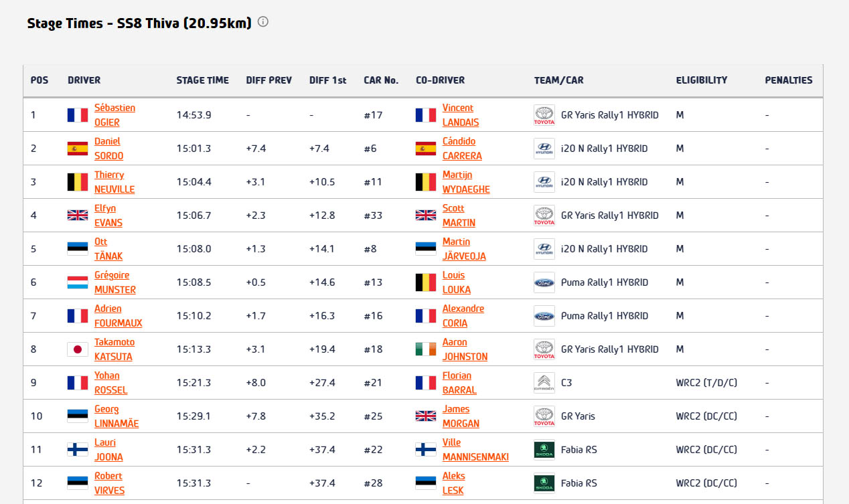Click the STAGE TIME column header
The height and width of the screenshot is (504, 849).
(202, 80)
